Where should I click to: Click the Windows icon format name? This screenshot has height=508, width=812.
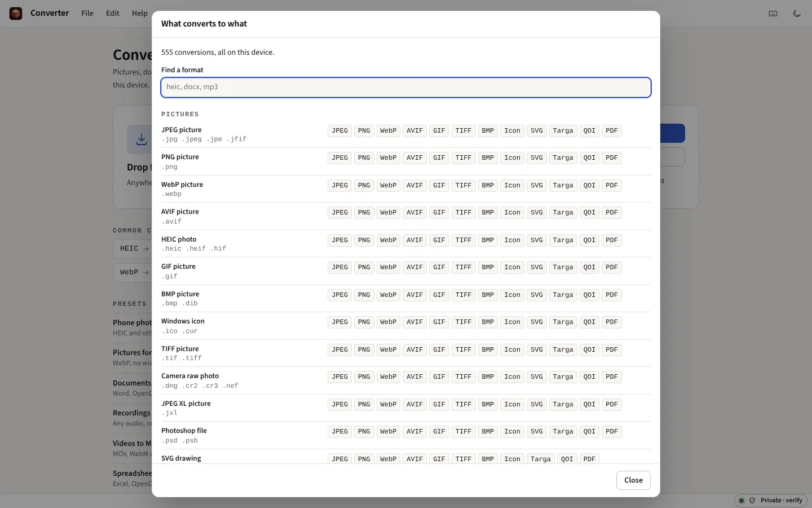pos(183,321)
